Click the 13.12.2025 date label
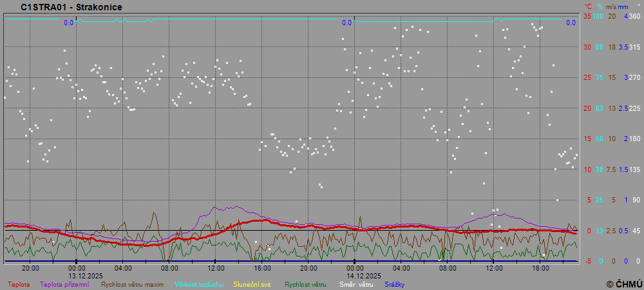Viewport: 644px width, 290px height. (86, 275)
